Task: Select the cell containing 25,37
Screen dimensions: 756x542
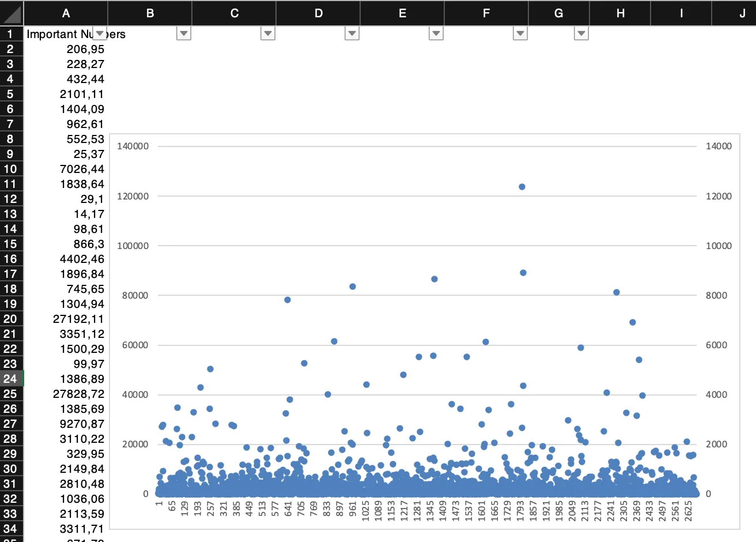Action: (66, 154)
